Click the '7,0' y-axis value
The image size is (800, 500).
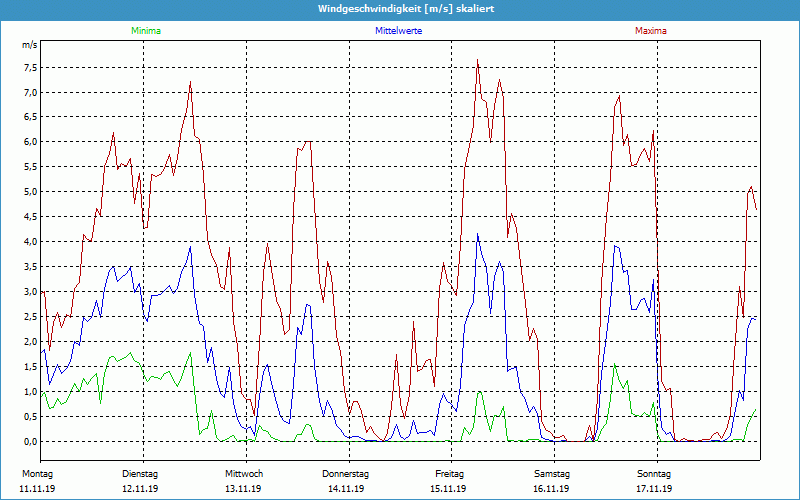click(30, 93)
